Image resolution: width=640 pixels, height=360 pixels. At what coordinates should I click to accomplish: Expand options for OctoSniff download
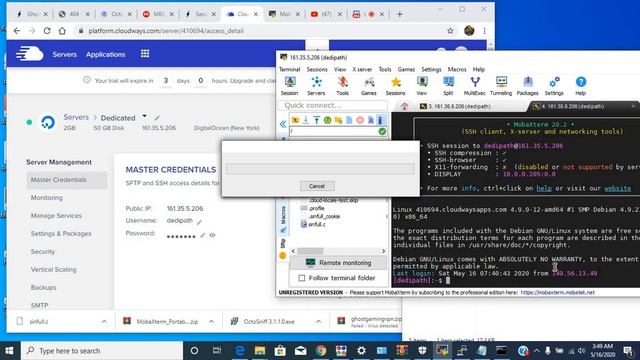[318, 322]
